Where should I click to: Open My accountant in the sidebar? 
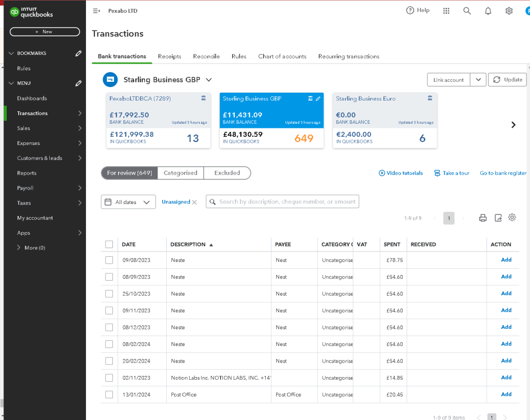pyautogui.click(x=35, y=218)
